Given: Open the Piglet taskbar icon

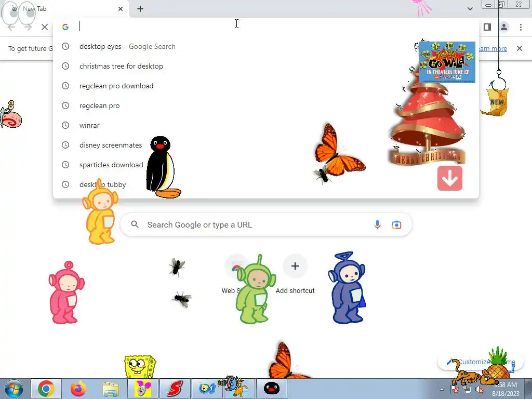Looking at the screenshot, I should [x=143, y=389].
